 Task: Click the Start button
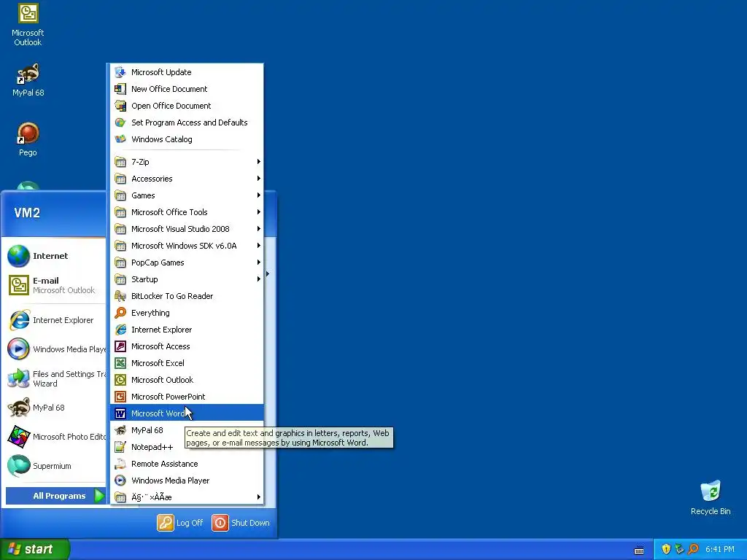(34, 549)
